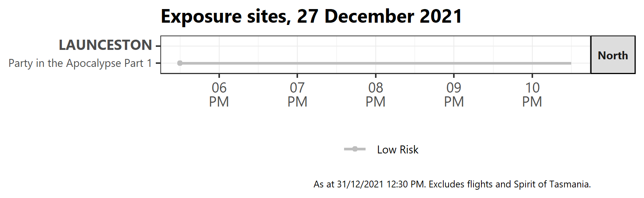Select the "27 December 2021" date in the title
Image resolution: width=644 pixels, height=198 pixels.
(x=379, y=17)
